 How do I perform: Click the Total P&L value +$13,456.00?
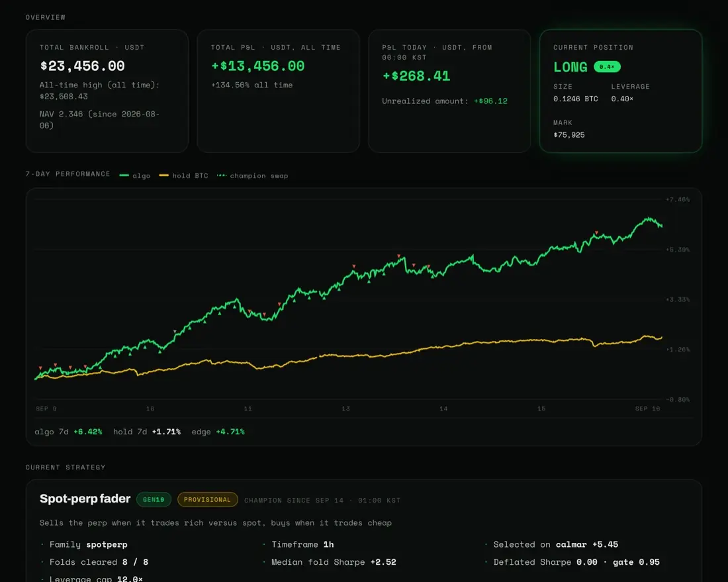[257, 66]
